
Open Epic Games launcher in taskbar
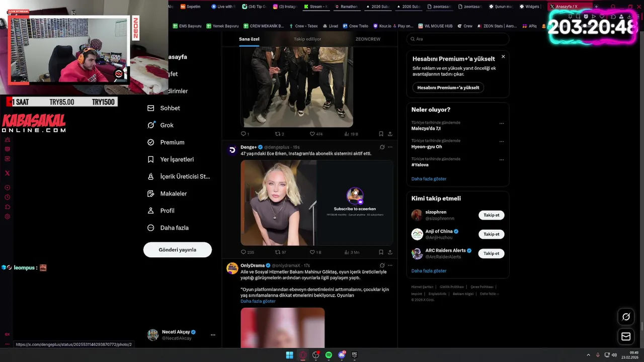[x=355, y=355]
